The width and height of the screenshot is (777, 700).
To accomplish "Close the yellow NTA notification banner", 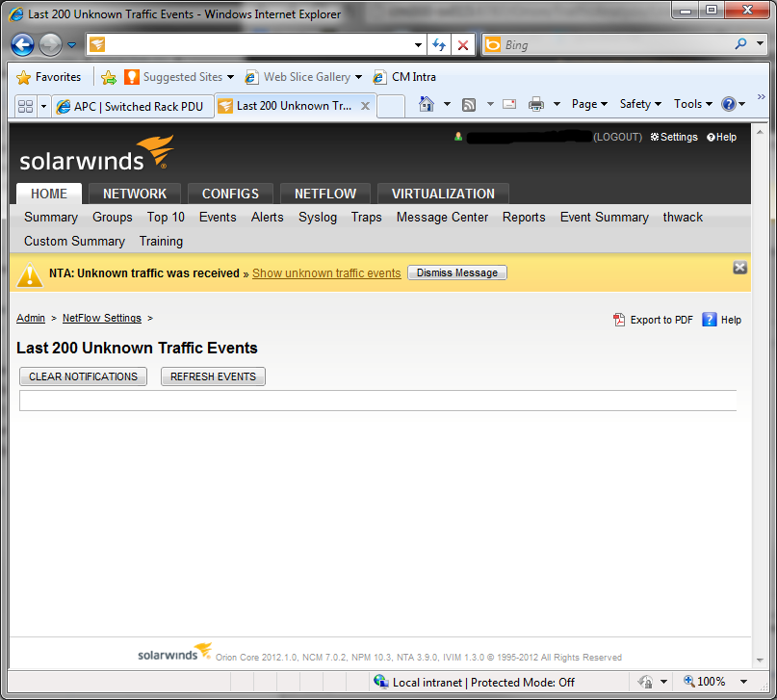I will click(x=739, y=268).
